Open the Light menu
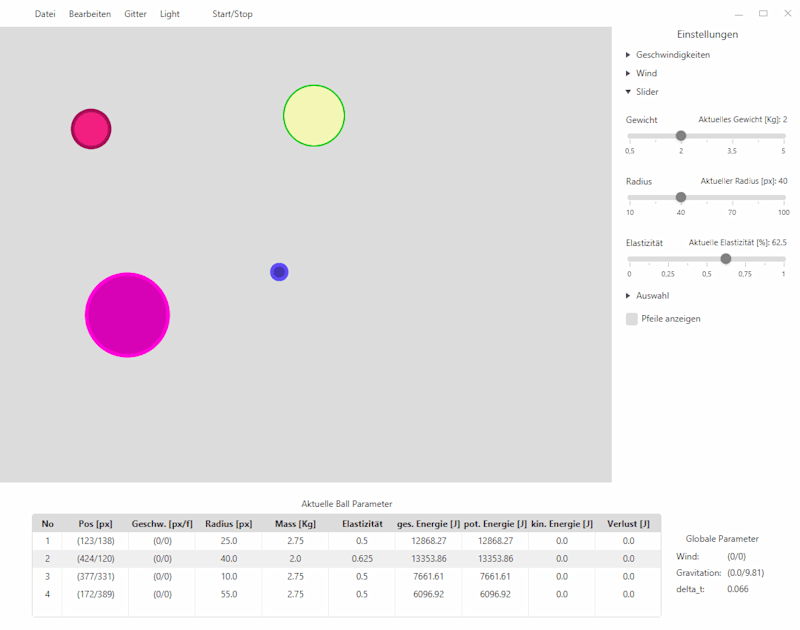 point(170,14)
